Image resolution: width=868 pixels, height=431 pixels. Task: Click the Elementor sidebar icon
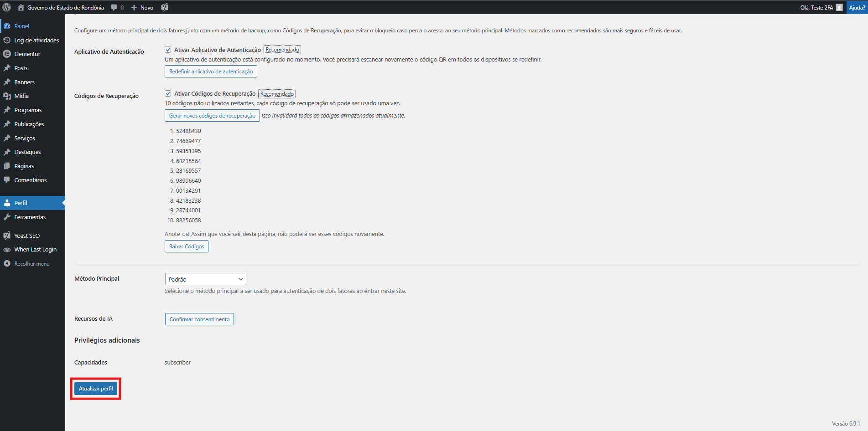pos(7,54)
